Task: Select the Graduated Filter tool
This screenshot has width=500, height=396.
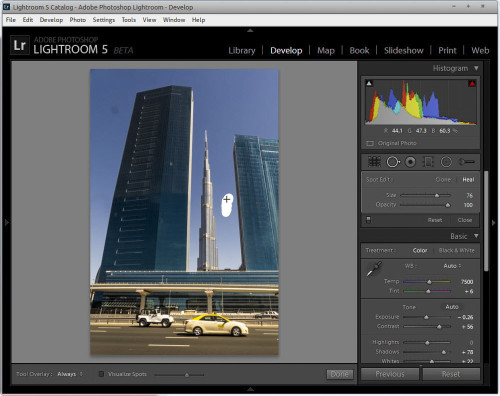Action: coord(428,162)
